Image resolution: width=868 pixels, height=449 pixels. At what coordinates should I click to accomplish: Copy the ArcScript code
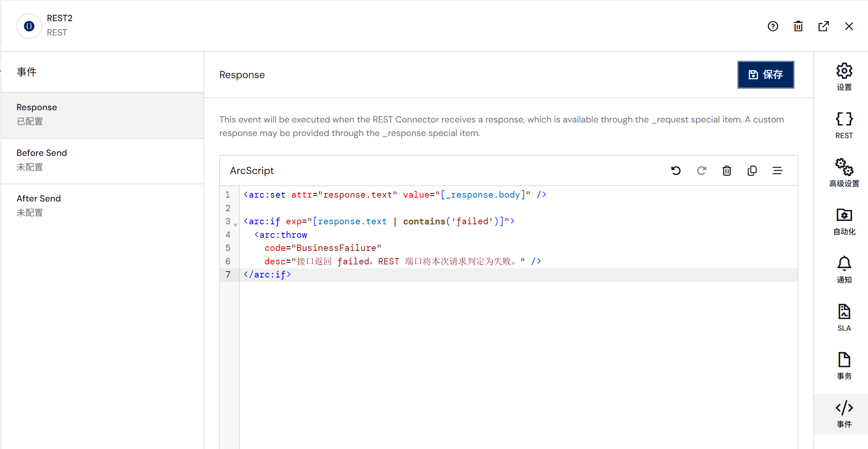tap(752, 171)
